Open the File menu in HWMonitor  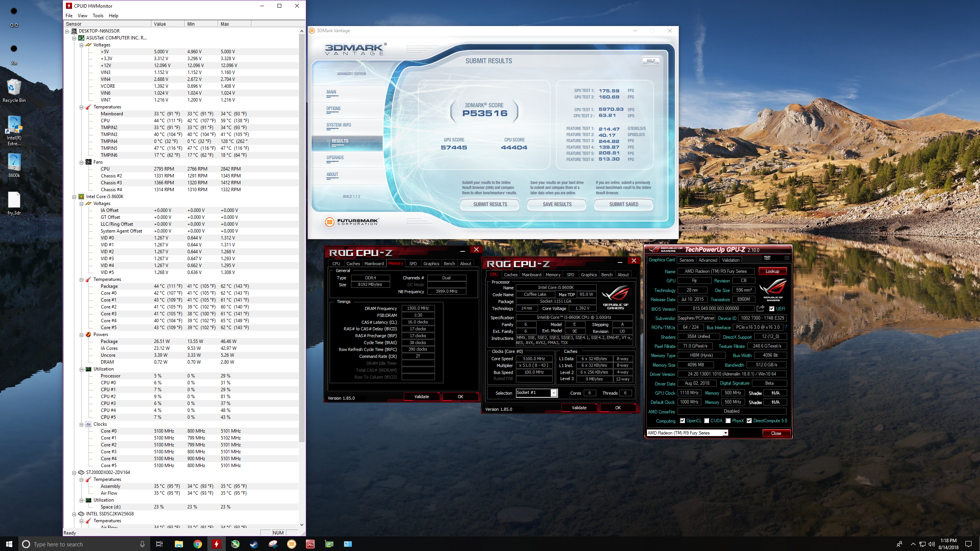(x=69, y=16)
